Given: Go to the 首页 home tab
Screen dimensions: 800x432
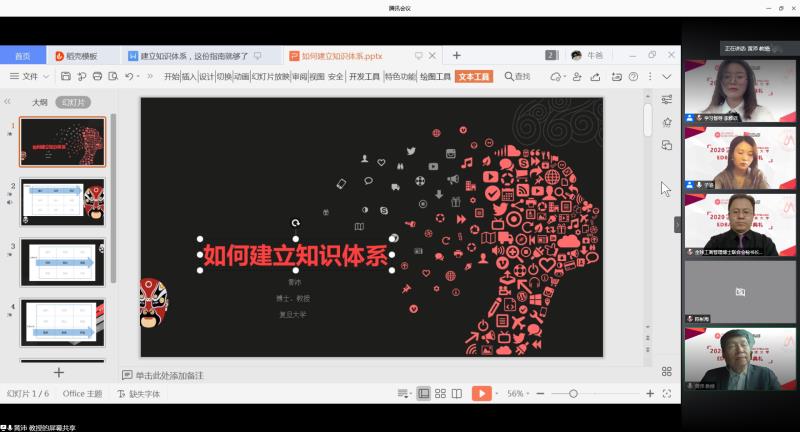Looking at the screenshot, I should coord(23,56).
